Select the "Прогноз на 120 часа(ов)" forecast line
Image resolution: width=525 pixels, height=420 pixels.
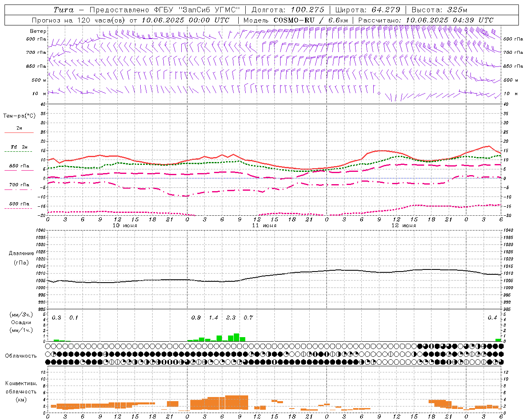(79, 20)
